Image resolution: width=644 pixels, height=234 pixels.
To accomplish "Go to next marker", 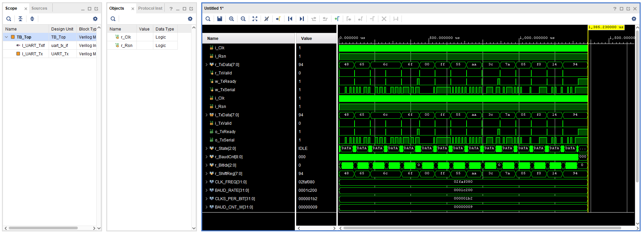I will 360,19.
